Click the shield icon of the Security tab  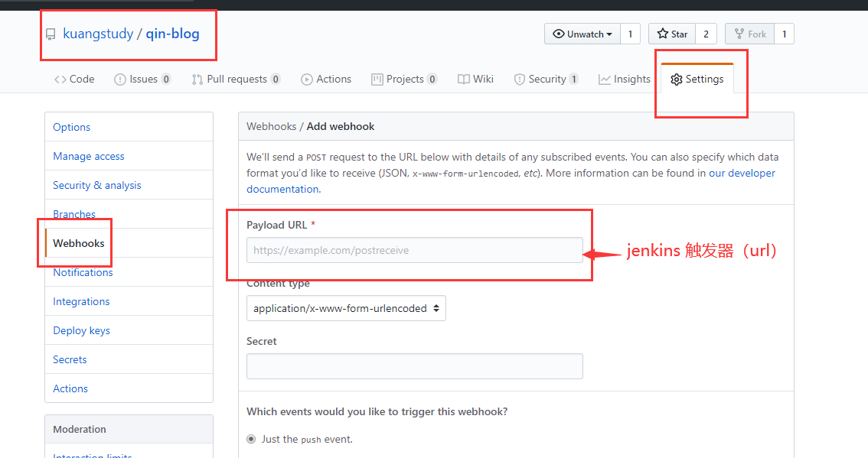(519, 80)
